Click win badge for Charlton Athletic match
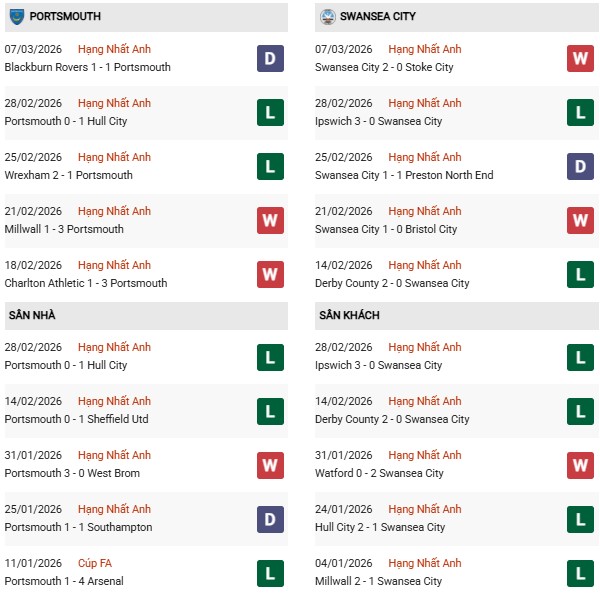The height and width of the screenshot is (594, 600). (270, 275)
